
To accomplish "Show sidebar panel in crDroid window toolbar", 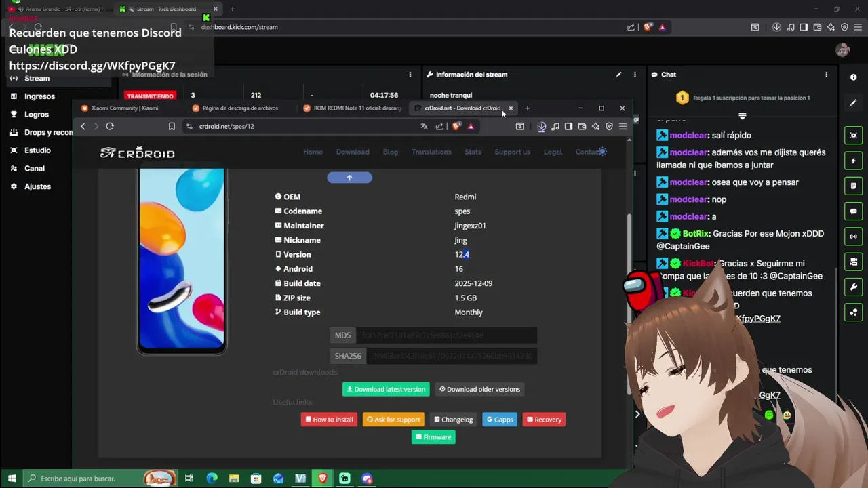I will click(x=569, y=126).
